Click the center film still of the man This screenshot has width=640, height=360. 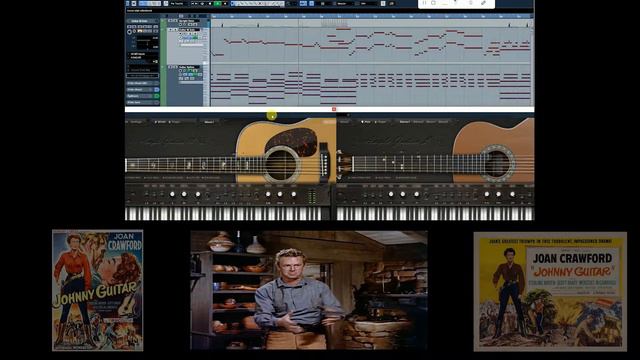click(309, 290)
